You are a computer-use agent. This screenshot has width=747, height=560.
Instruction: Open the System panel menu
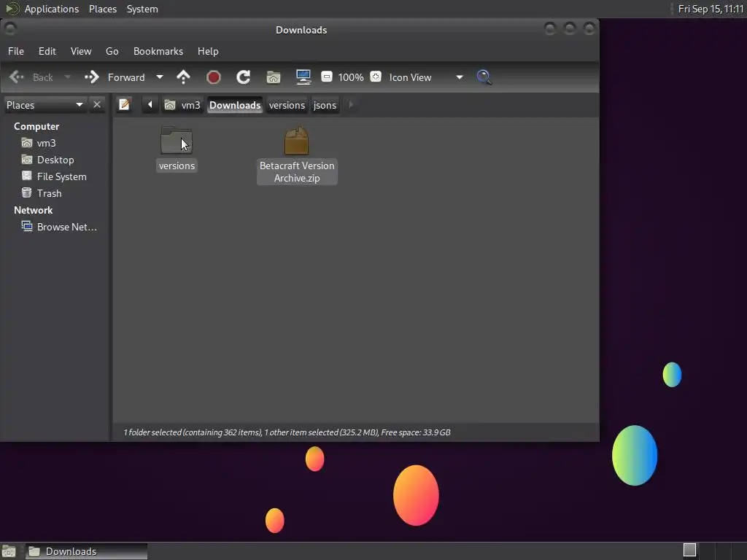pyautogui.click(x=142, y=9)
